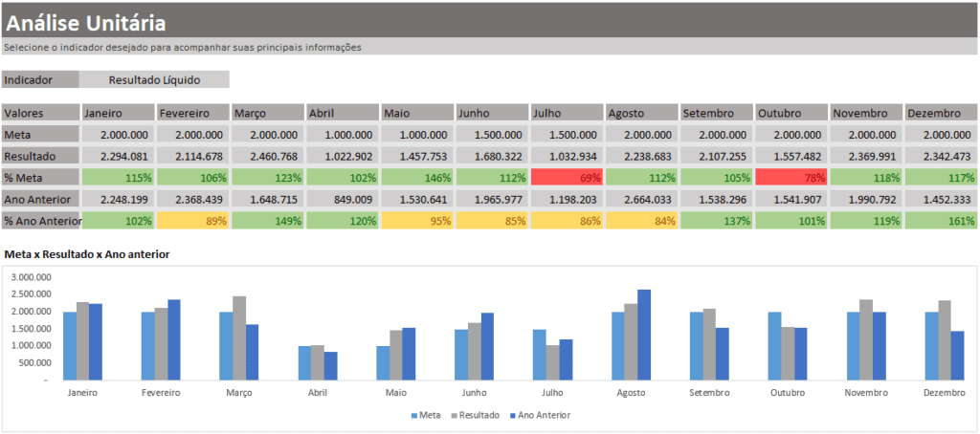Select the % Meta row label
The image size is (980, 434).
pyautogui.click(x=40, y=178)
